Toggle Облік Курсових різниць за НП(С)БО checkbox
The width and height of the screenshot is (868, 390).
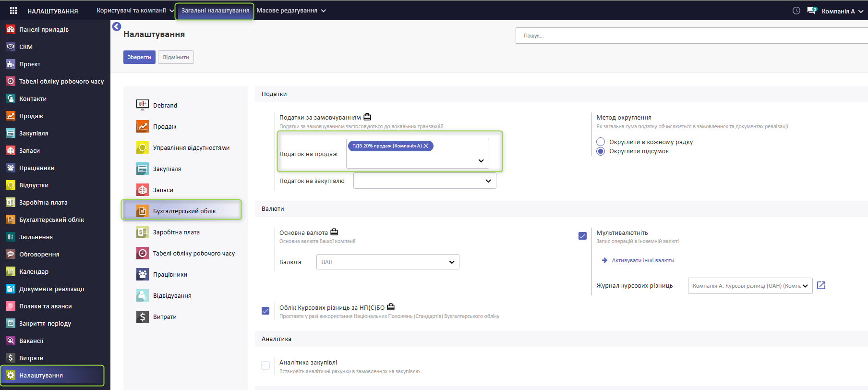coord(265,311)
